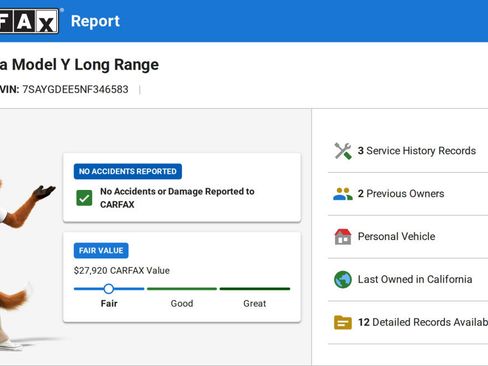Screen dimensions: 488x366
Task: Click the house personal vehicle icon
Action: [x=343, y=237]
